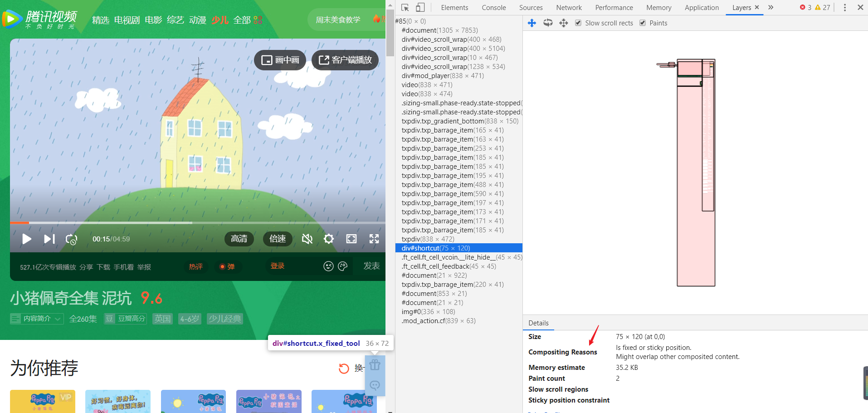Open DevTools customize three-dot menu
Viewport: 868px width, 413px height.
[844, 7]
